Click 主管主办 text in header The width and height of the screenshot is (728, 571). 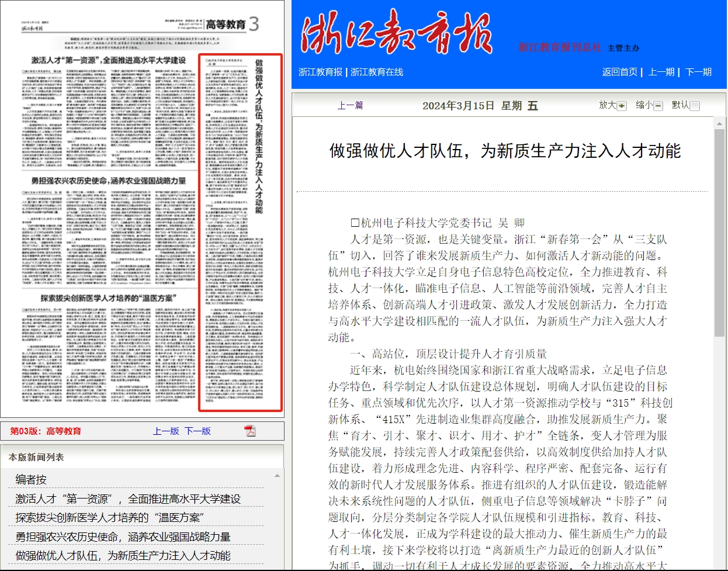[623, 48]
